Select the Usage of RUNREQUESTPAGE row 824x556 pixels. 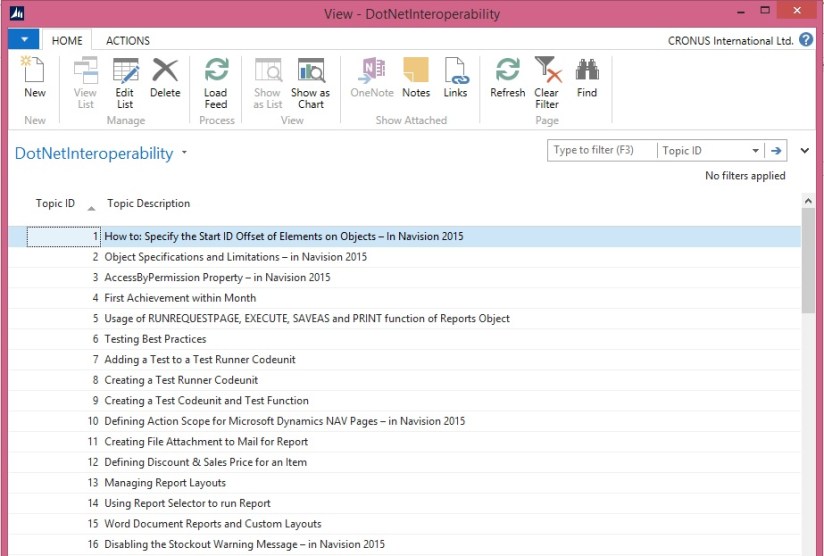click(x=405, y=318)
